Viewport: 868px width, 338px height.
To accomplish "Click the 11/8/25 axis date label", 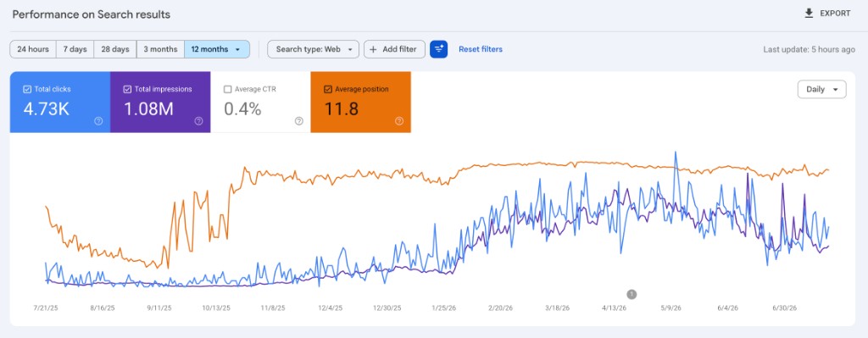I will pos(273,308).
